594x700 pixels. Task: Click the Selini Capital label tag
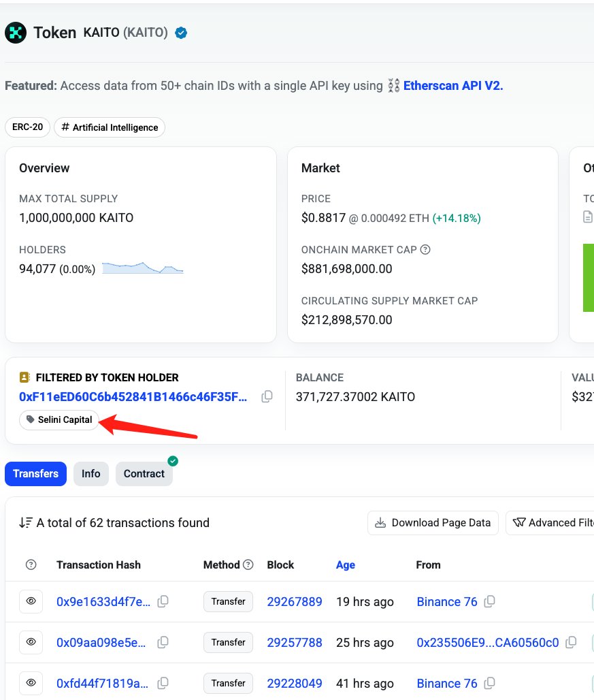pos(59,419)
